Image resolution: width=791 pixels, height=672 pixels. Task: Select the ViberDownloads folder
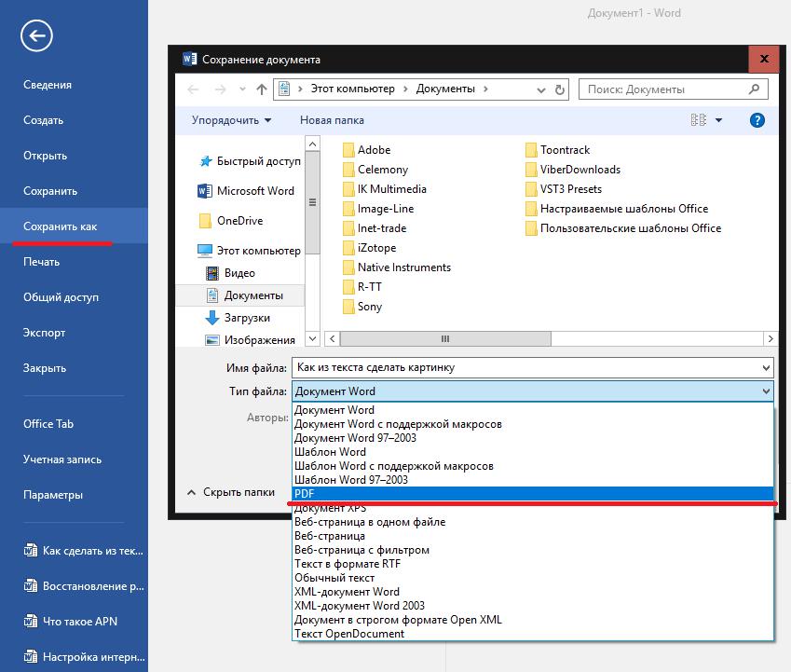pos(573,170)
